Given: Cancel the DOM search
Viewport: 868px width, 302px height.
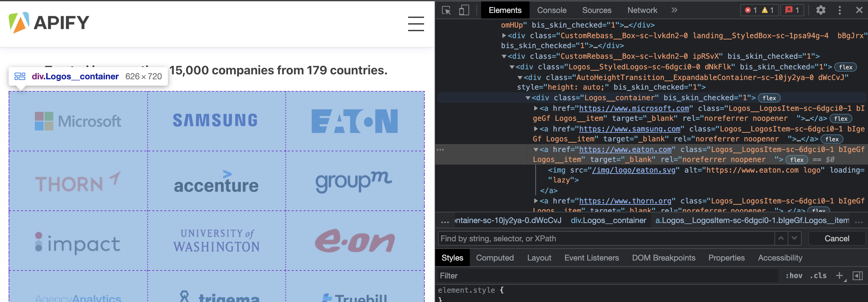Looking at the screenshot, I should [837, 239].
